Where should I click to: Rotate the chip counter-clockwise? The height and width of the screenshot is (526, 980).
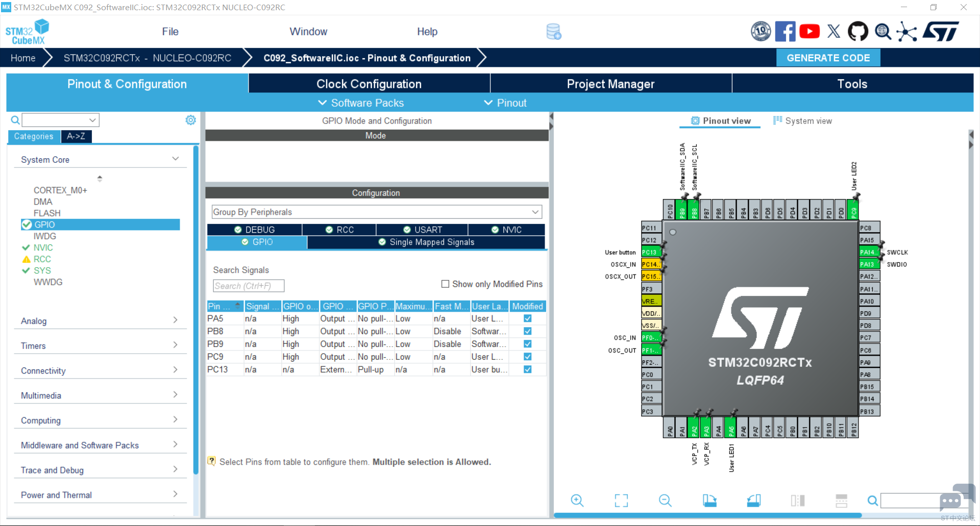(x=753, y=500)
